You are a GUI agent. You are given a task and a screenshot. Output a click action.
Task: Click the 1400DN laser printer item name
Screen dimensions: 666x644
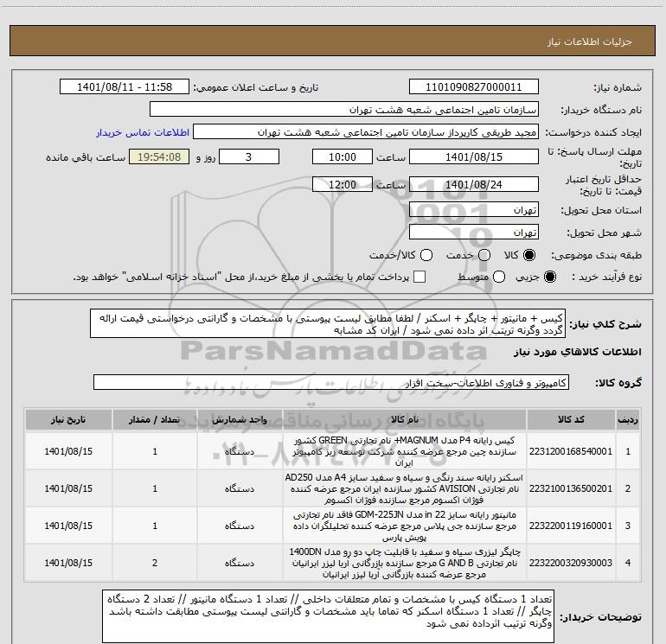(x=405, y=563)
